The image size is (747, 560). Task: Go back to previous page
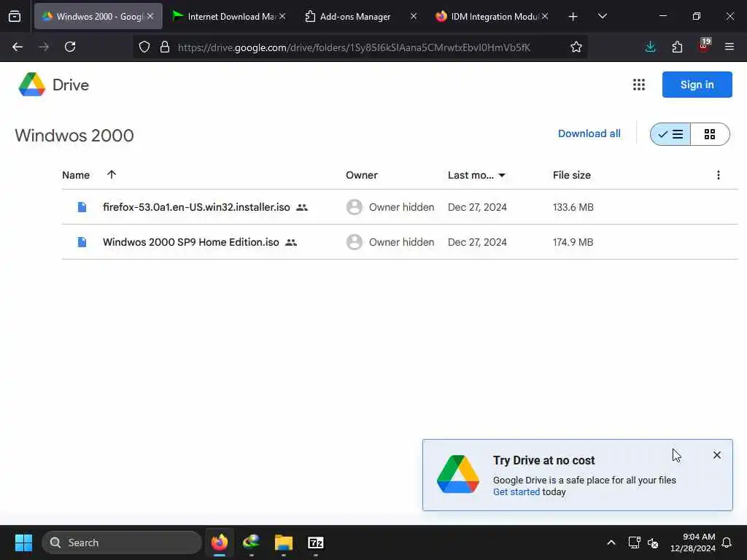(18, 47)
